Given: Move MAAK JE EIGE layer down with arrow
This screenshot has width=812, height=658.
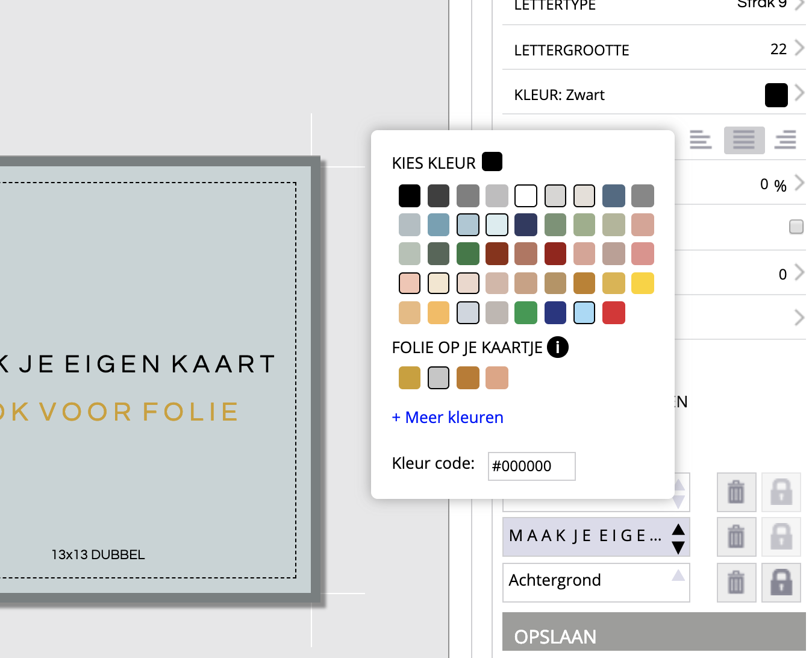Looking at the screenshot, I should [x=678, y=547].
